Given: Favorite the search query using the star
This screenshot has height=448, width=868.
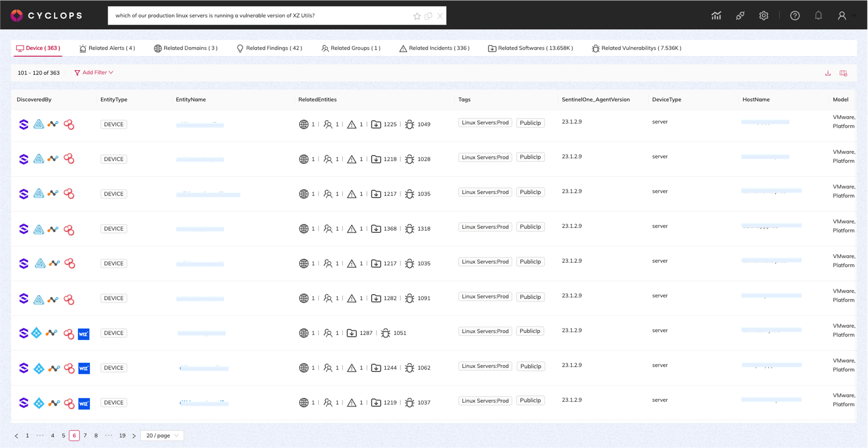Looking at the screenshot, I should [x=417, y=16].
